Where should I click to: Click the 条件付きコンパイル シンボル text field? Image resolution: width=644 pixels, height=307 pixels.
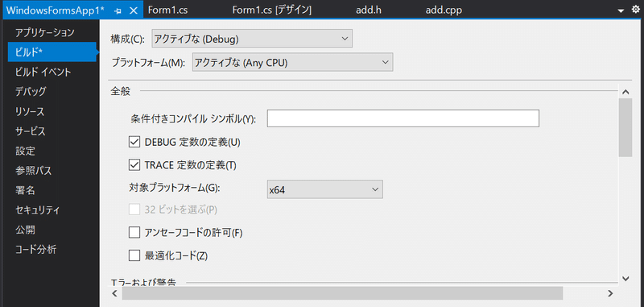click(x=403, y=118)
